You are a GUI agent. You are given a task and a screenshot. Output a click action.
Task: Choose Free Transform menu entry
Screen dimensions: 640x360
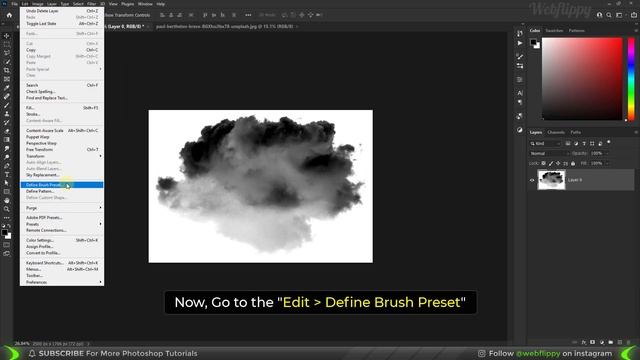click(x=62, y=150)
